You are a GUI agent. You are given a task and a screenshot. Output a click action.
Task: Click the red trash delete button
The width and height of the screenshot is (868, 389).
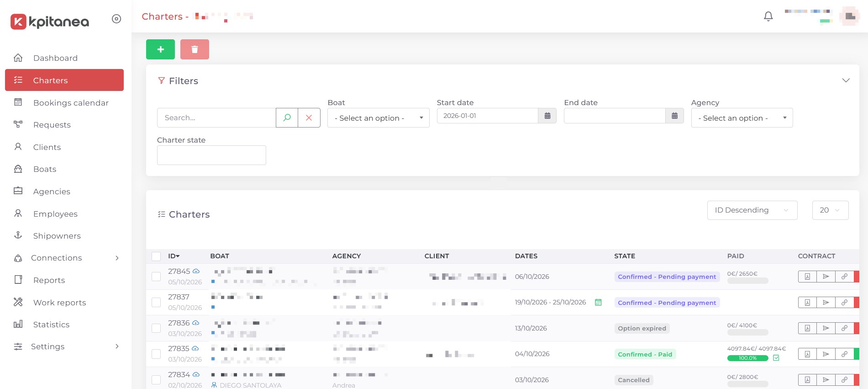[x=195, y=49]
